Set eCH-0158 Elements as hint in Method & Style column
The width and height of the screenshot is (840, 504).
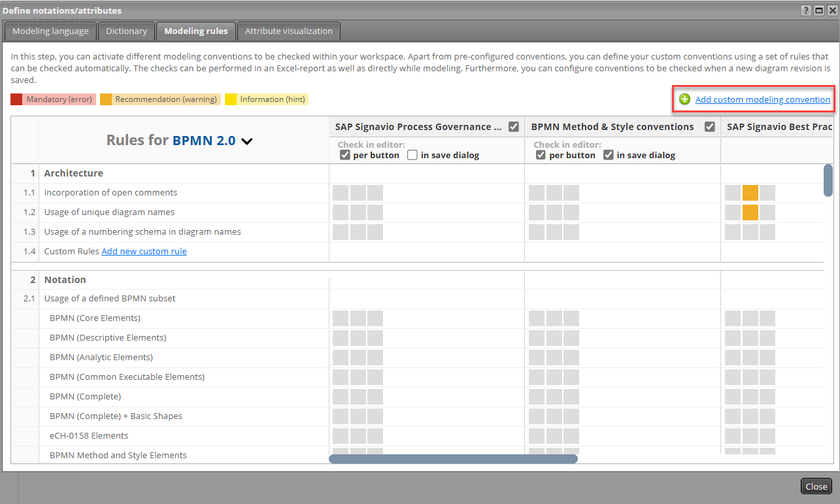click(571, 436)
